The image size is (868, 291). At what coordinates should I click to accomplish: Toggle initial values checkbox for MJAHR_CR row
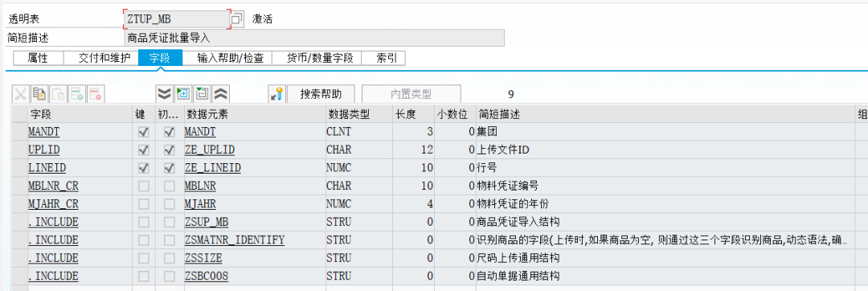click(170, 204)
